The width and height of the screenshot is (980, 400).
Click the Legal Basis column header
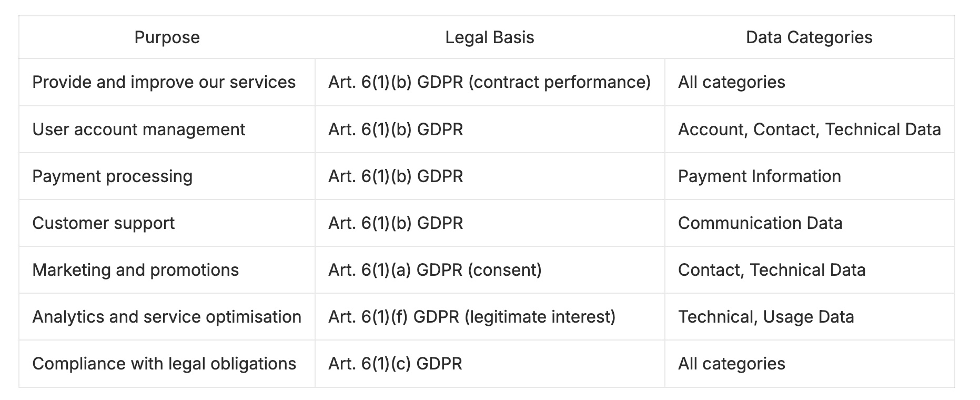point(489,37)
